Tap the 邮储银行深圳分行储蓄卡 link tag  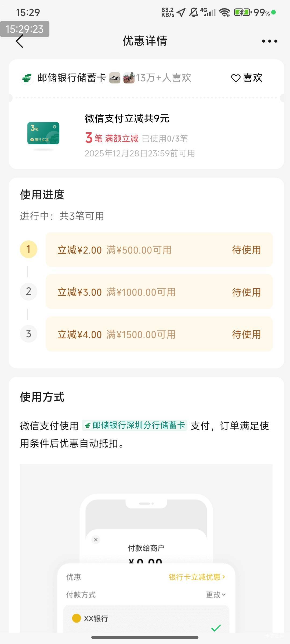pos(135,425)
